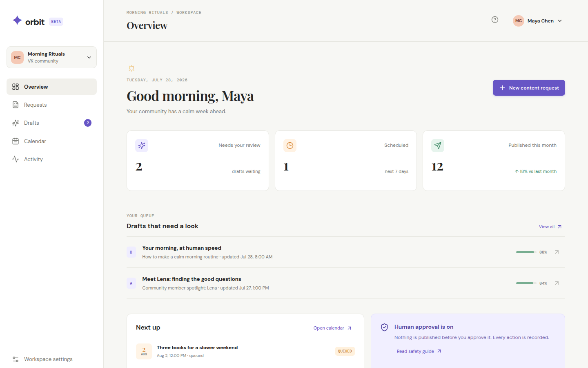588x368 pixels.
Task: Click the New content request button
Action: 529,88
